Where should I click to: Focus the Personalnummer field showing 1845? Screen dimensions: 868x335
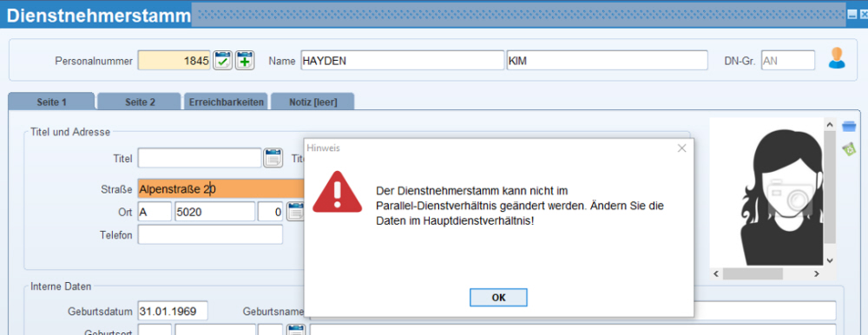click(x=174, y=61)
